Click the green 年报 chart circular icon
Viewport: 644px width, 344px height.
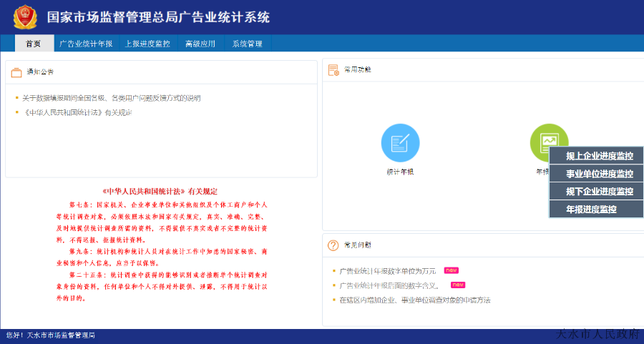point(548,142)
